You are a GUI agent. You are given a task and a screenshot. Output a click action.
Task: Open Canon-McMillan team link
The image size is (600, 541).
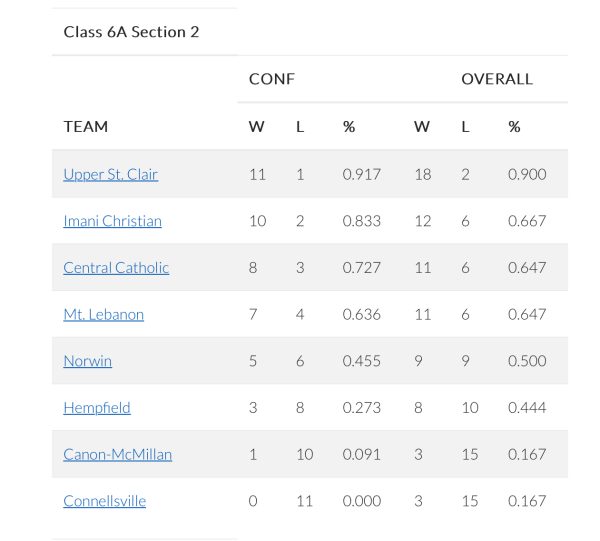(x=117, y=455)
